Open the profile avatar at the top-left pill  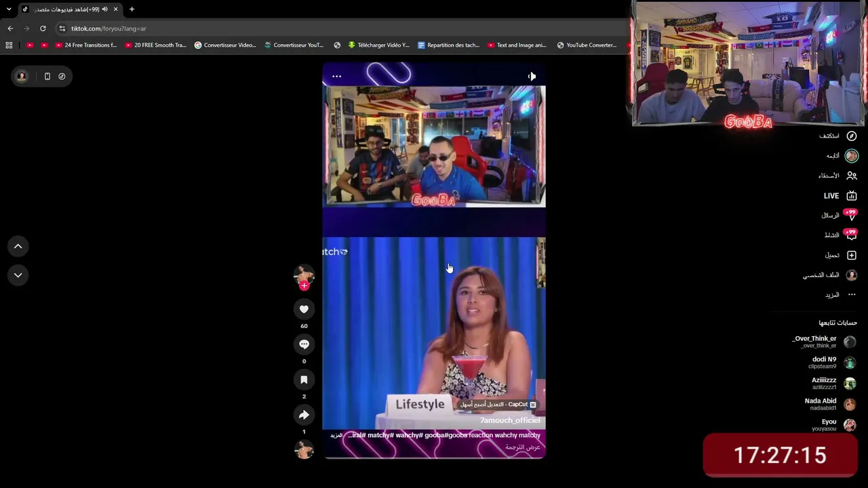click(x=22, y=77)
